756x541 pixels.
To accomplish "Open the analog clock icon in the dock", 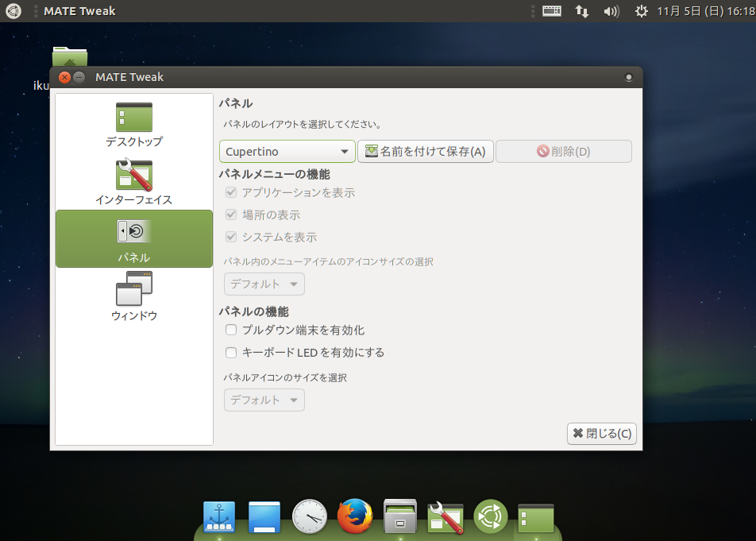I will (x=310, y=517).
